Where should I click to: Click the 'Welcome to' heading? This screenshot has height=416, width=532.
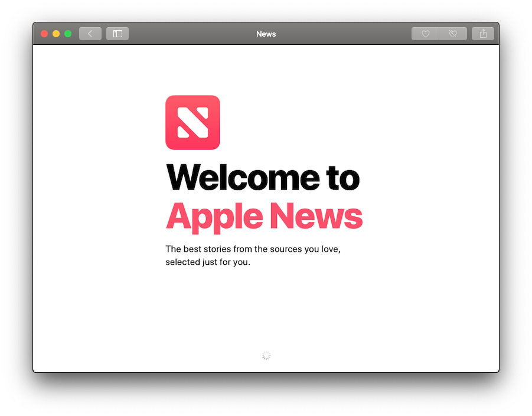[x=263, y=178]
